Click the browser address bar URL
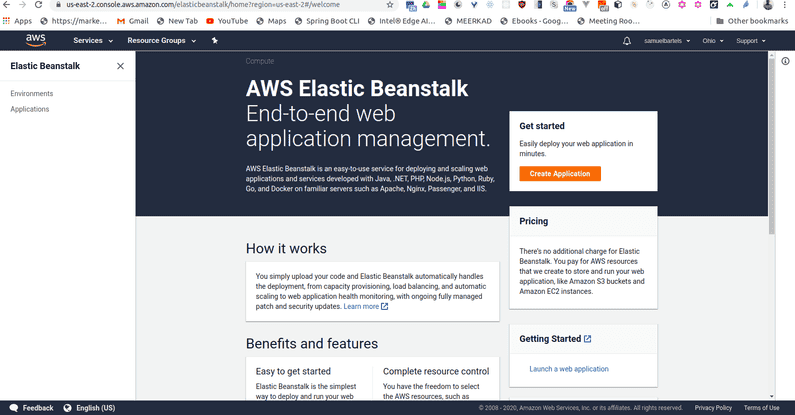 pyautogui.click(x=203, y=5)
